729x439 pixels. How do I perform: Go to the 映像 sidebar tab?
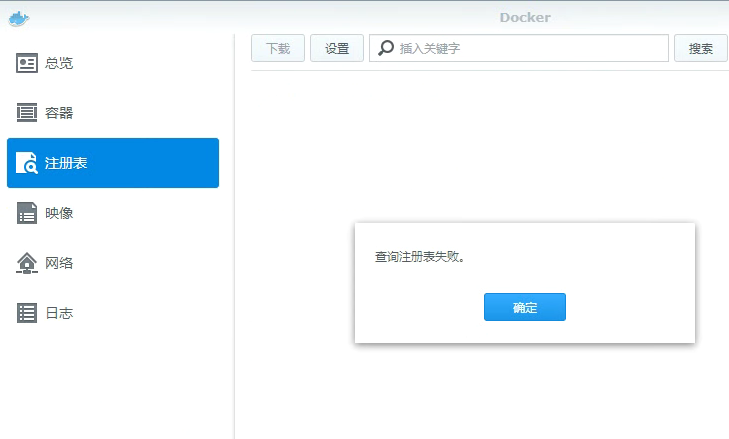pyautogui.click(x=113, y=213)
